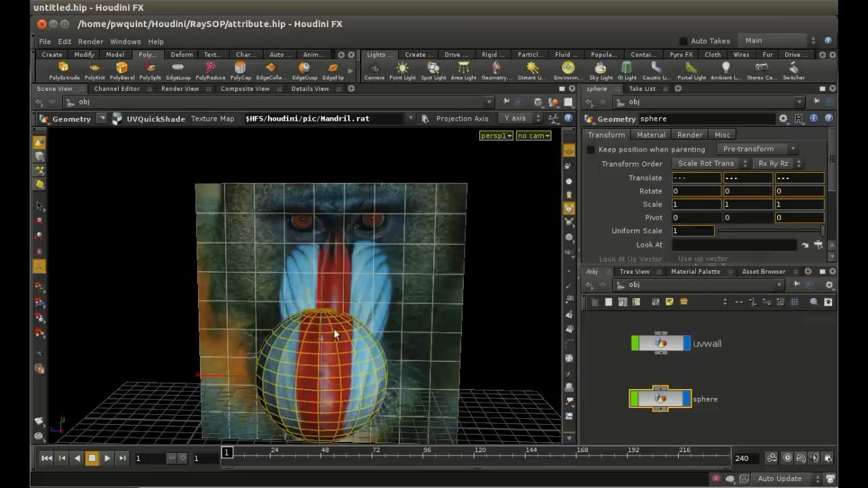Enable Keep position when parenting
The width and height of the screenshot is (868, 488).
(x=591, y=150)
